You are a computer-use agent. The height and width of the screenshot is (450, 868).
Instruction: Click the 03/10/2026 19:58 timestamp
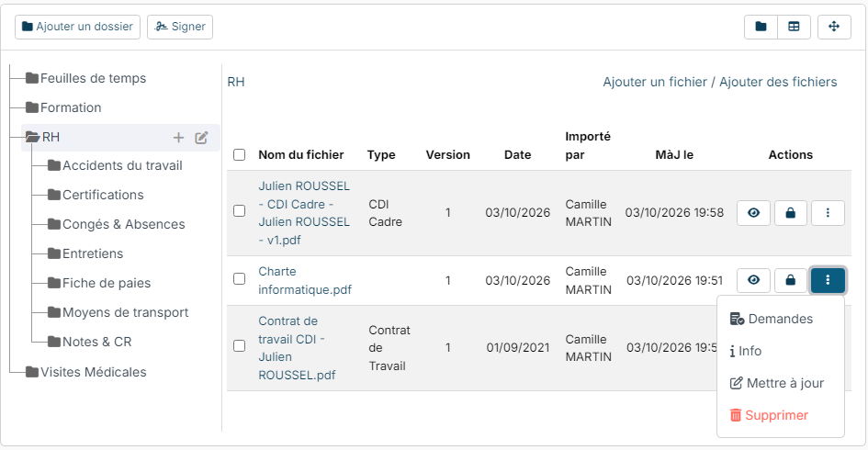[x=674, y=213]
